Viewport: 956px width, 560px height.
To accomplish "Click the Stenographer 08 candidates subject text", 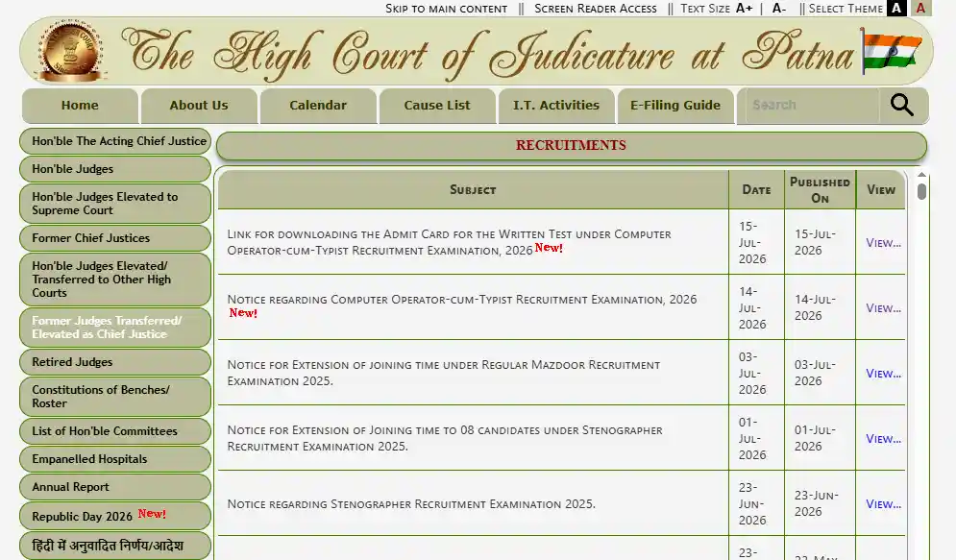I will pos(445,437).
